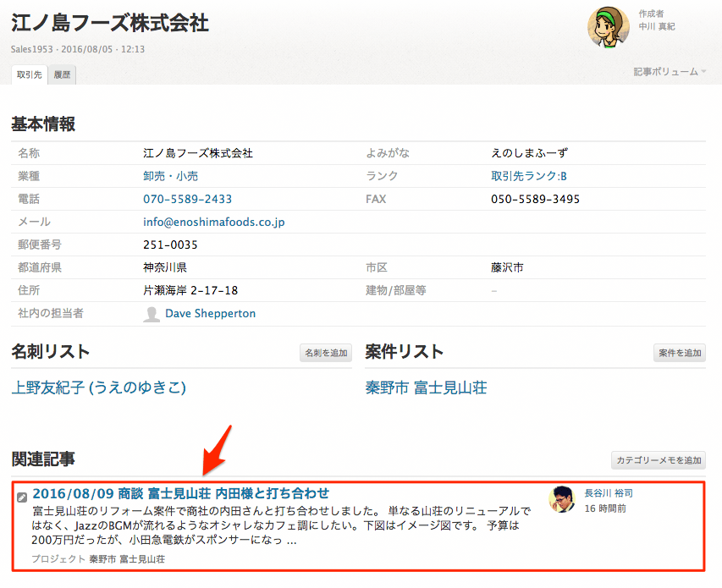Select the address 片瀬海岸 2-17-18
This screenshot has height=588, width=722.
point(190,291)
